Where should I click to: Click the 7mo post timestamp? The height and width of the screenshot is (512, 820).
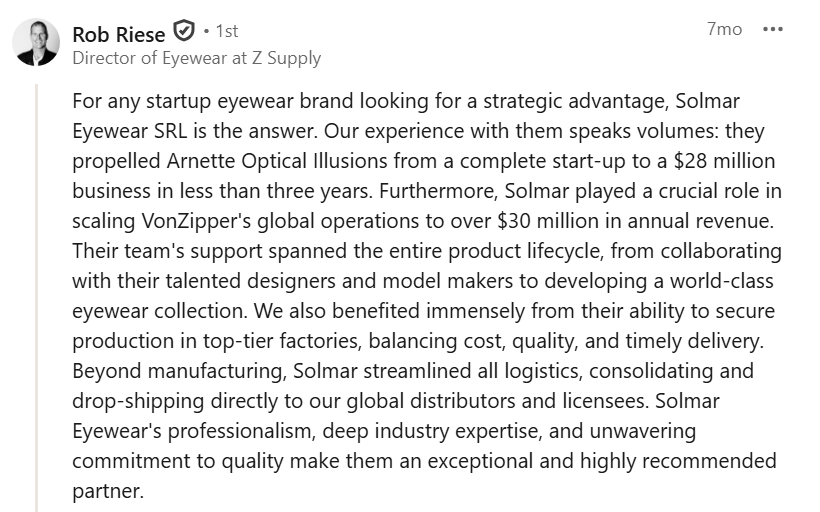(x=724, y=29)
